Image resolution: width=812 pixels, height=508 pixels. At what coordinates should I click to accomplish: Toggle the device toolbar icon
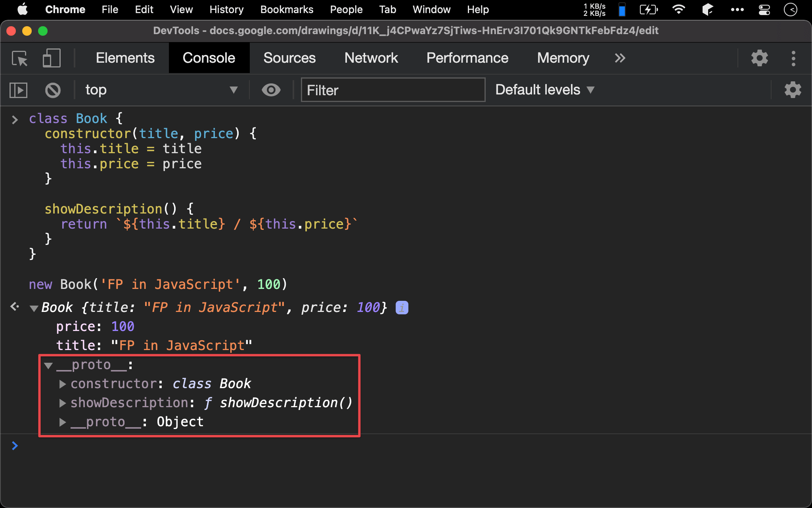point(52,58)
